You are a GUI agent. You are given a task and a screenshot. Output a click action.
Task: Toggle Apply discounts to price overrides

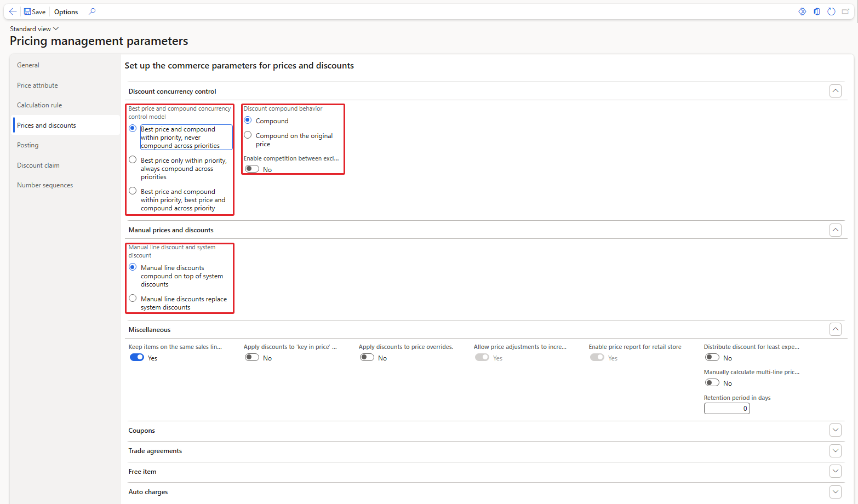coord(367,357)
